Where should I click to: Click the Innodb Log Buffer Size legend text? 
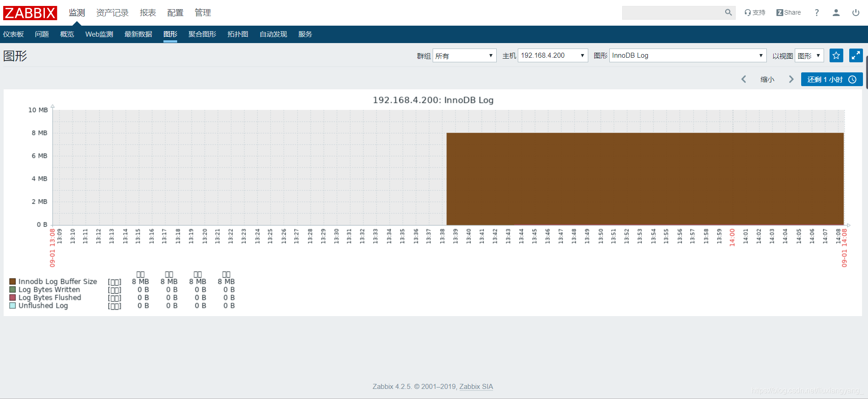tap(58, 281)
